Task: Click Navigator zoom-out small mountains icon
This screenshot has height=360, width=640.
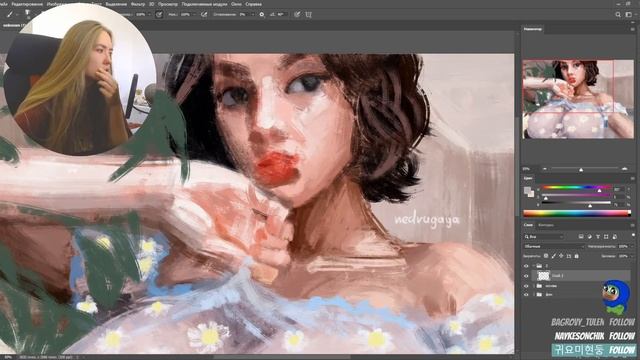Action: click(x=544, y=169)
